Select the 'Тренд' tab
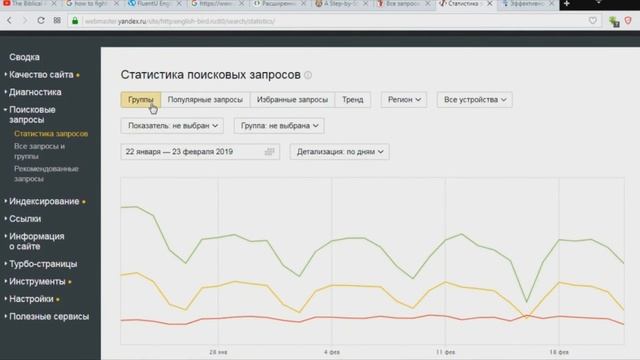This screenshot has height=360, width=640. pos(353,100)
